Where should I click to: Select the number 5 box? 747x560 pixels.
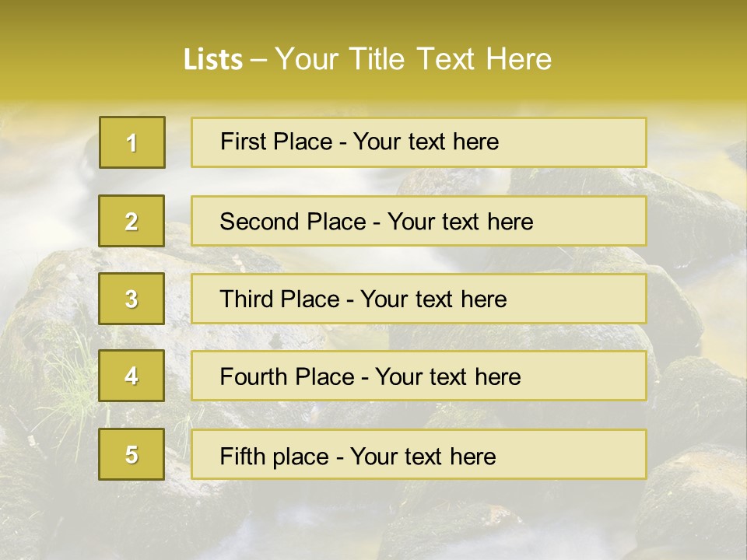132,454
